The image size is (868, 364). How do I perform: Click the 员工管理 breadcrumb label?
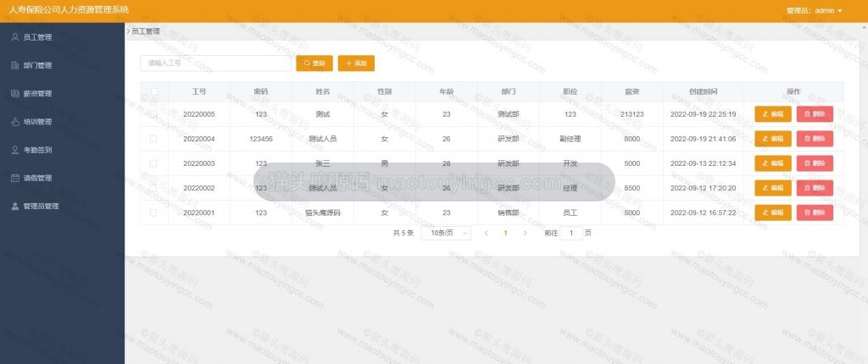point(146,31)
